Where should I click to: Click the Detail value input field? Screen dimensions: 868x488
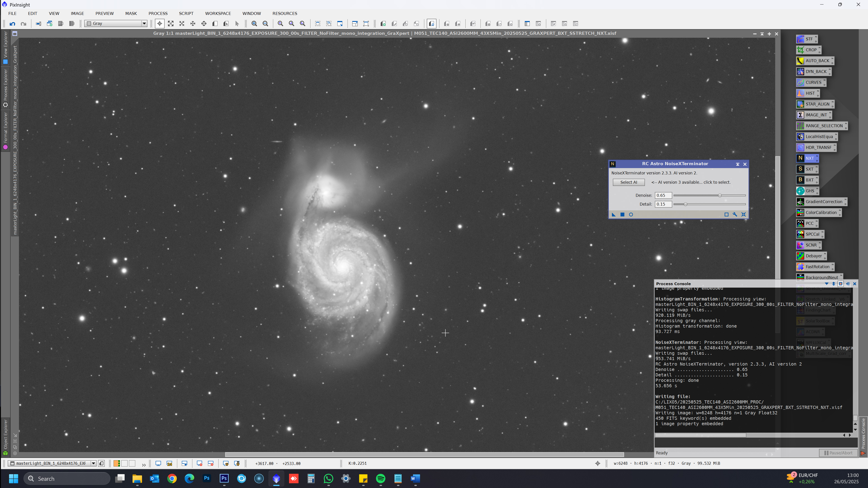click(663, 204)
